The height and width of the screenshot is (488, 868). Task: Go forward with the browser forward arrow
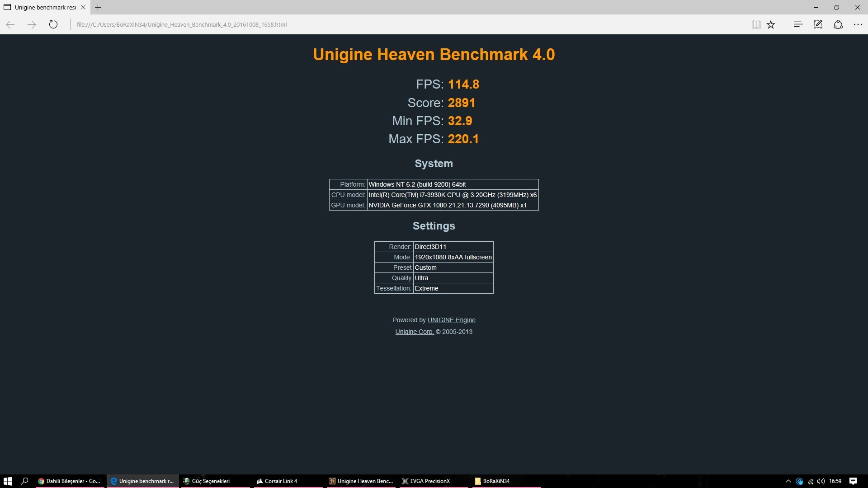click(32, 24)
